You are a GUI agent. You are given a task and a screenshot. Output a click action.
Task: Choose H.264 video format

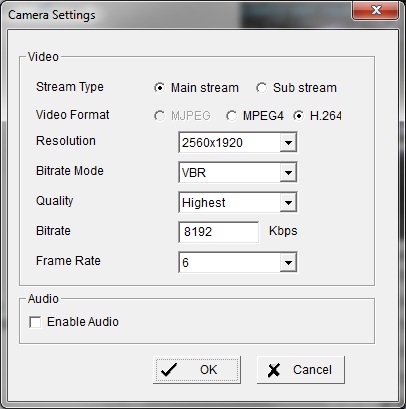(x=298, y=116)
